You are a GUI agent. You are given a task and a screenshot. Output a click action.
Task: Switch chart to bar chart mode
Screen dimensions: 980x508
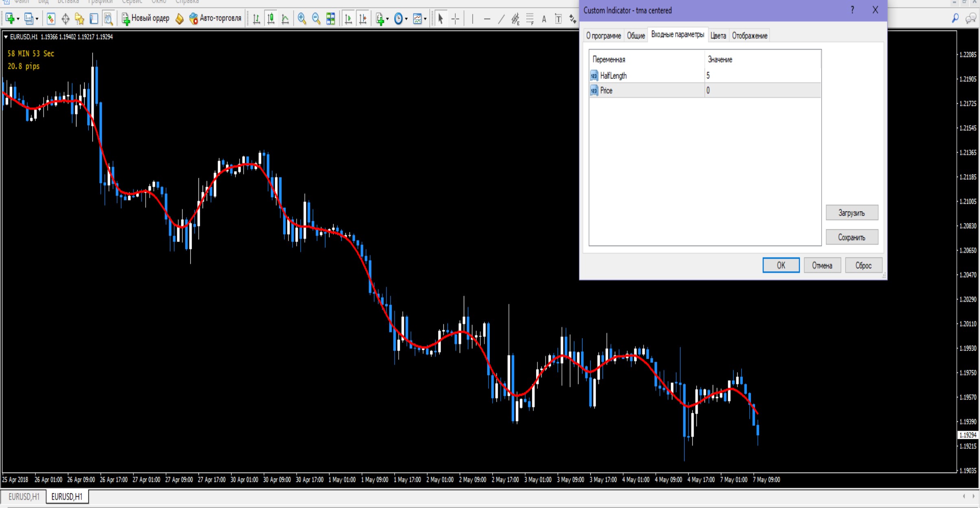point(256,19)
